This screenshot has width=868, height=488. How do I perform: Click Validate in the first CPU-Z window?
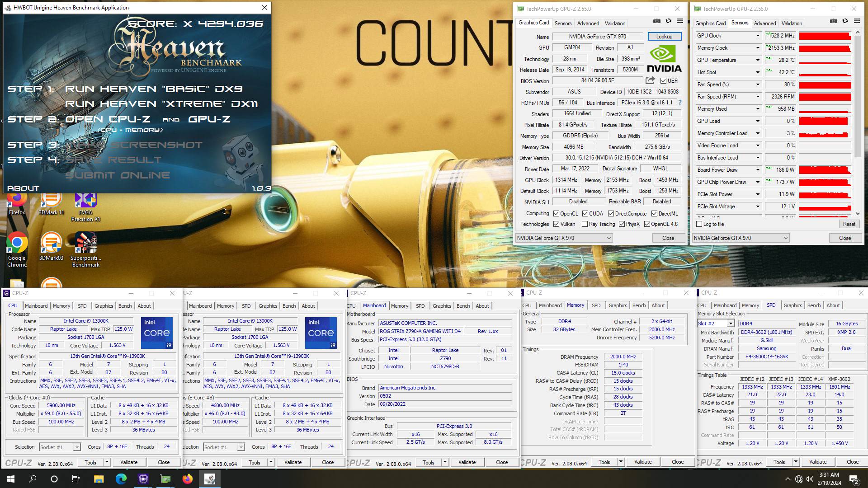[129, 462]
